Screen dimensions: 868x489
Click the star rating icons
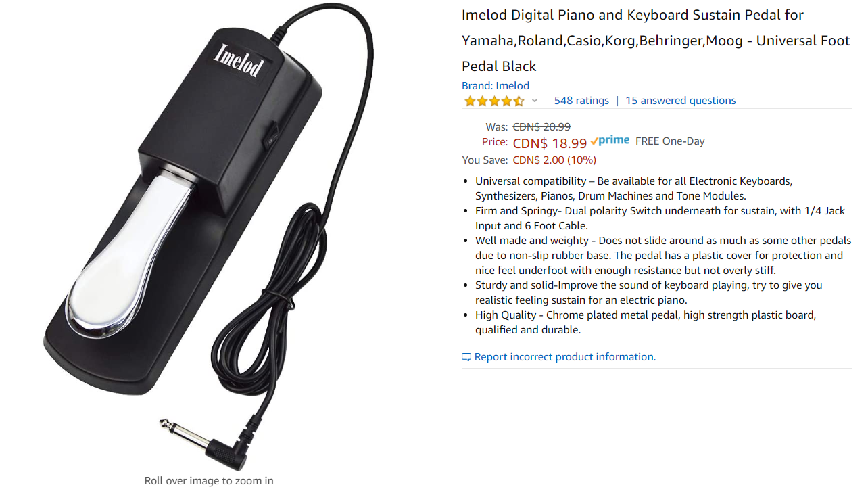tap(494, 101)
